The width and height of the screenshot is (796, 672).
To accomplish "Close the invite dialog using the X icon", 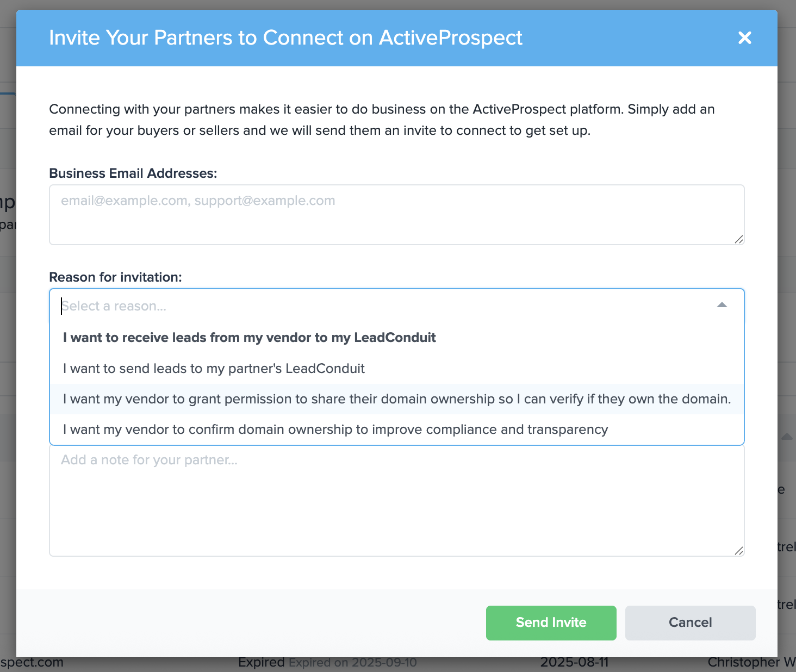I will coord(744,38).
